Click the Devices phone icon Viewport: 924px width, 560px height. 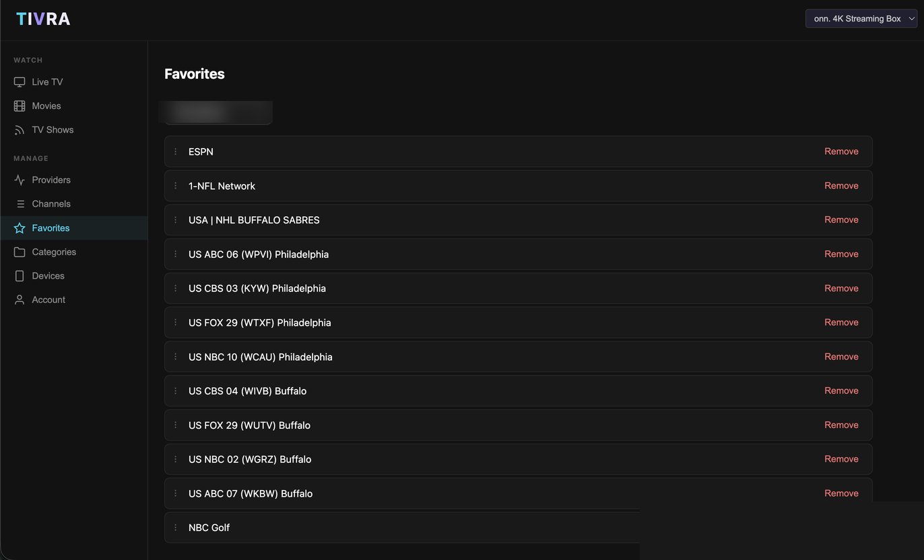coord(20,276)
